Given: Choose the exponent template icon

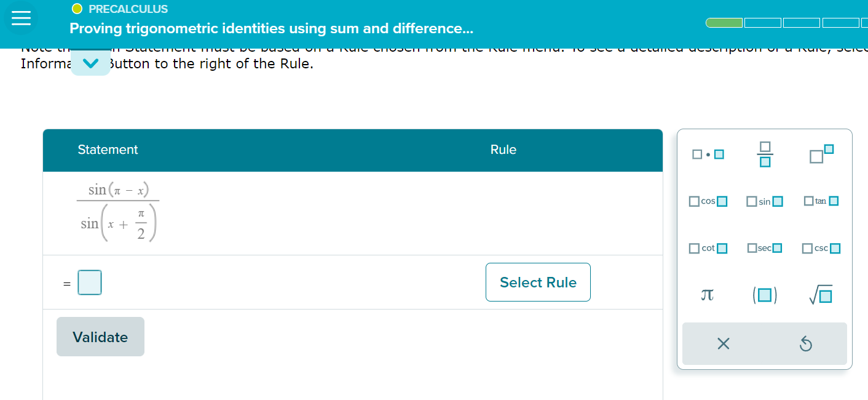Looking at the screenshot, I should [x=821, y=153].
